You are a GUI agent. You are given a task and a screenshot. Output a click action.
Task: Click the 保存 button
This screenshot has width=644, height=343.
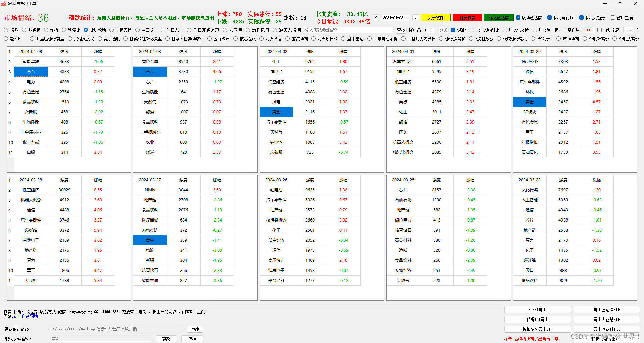click(x=192, y=339)
